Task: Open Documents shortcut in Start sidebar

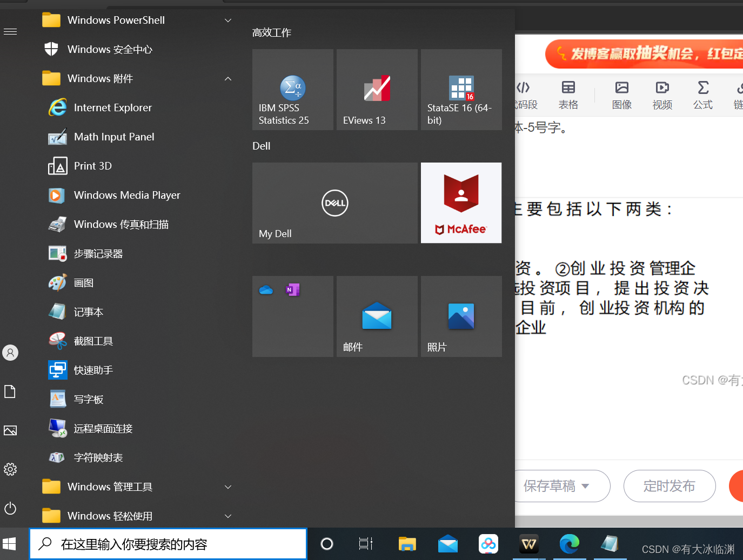Action: pyautogui.click(x=10, y=392)
